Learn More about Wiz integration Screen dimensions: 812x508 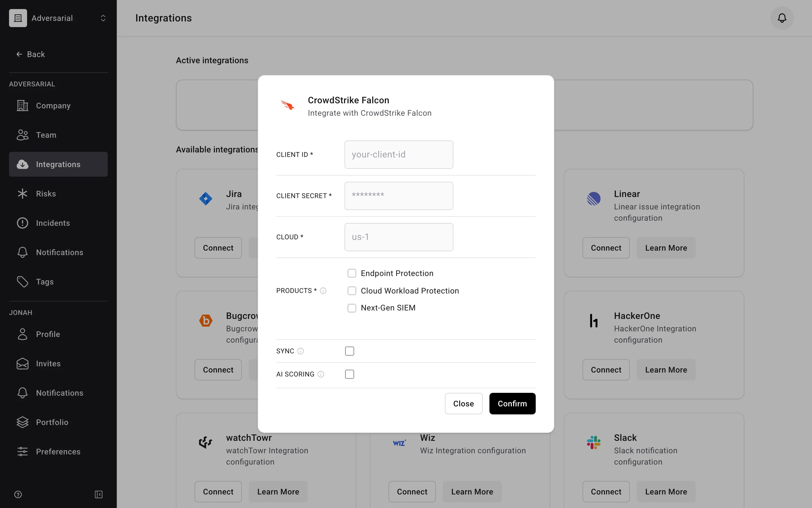(472, 492)
